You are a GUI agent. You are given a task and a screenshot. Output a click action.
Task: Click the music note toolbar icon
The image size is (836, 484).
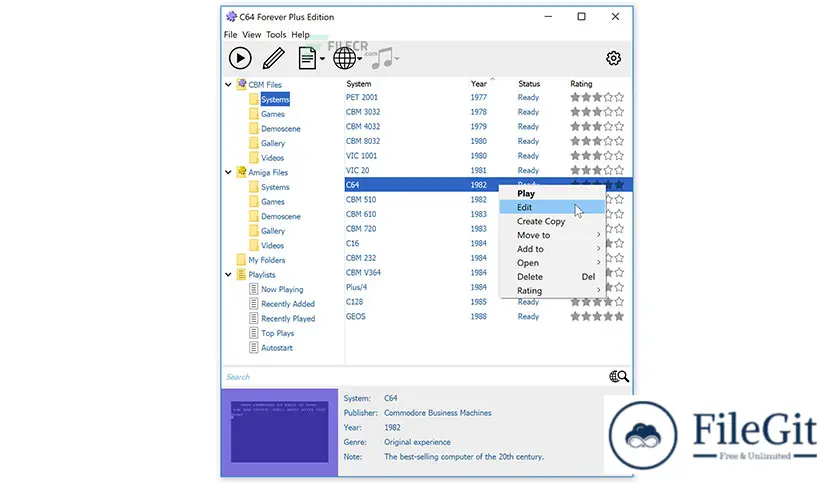(x=382, y=58)
